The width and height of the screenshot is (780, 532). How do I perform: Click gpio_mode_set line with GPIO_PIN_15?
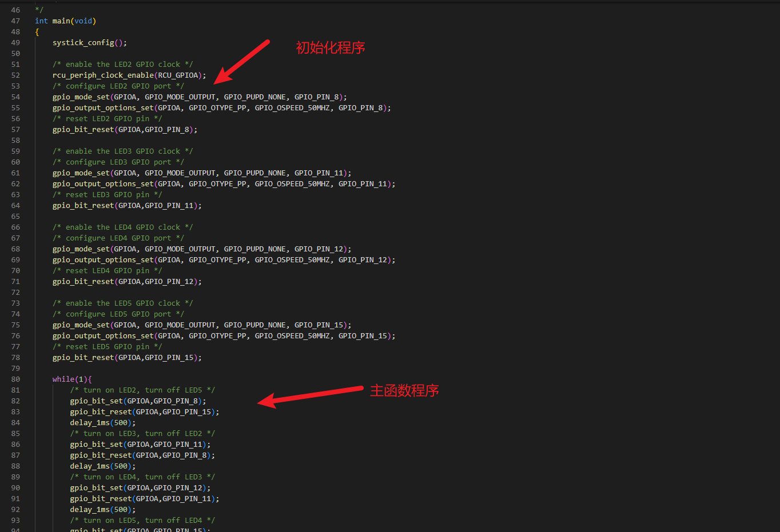202,325
